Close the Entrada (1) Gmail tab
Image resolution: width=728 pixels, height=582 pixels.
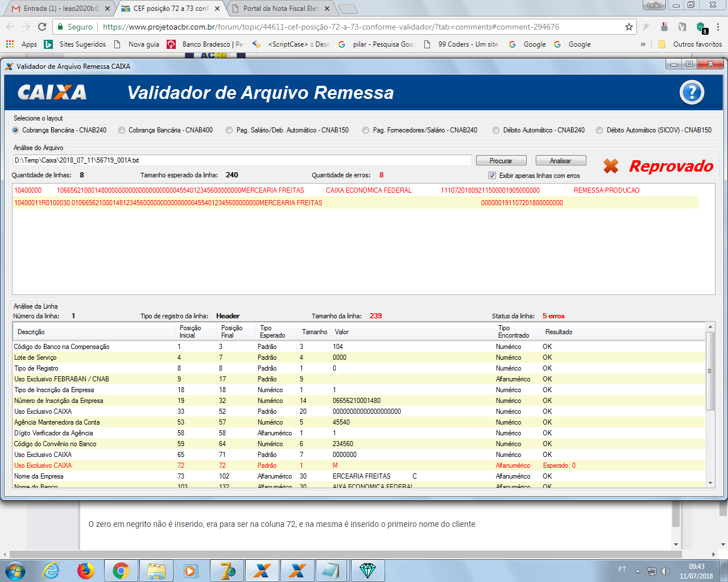pyautogui.click(x=107, y=9)
